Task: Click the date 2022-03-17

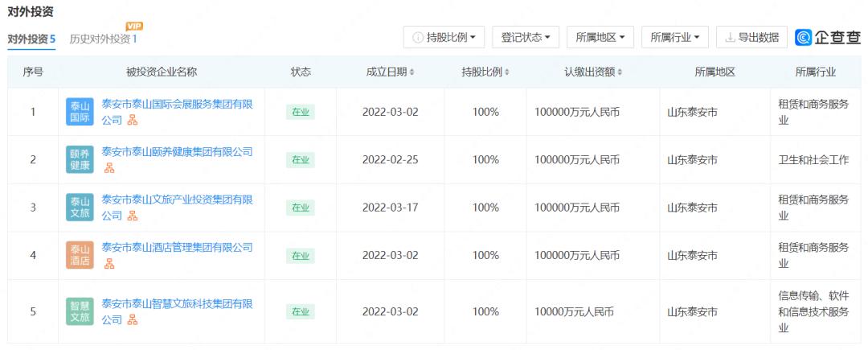Action: pos(391,207)
